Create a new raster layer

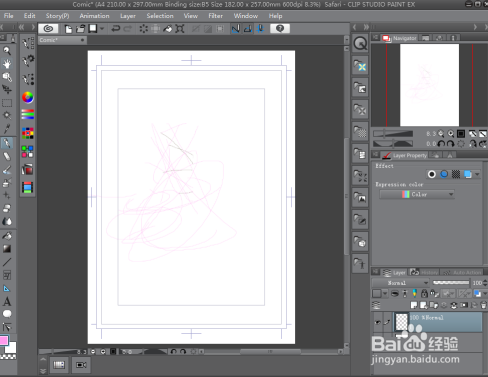pyautogui.click(x=414, y=305)
